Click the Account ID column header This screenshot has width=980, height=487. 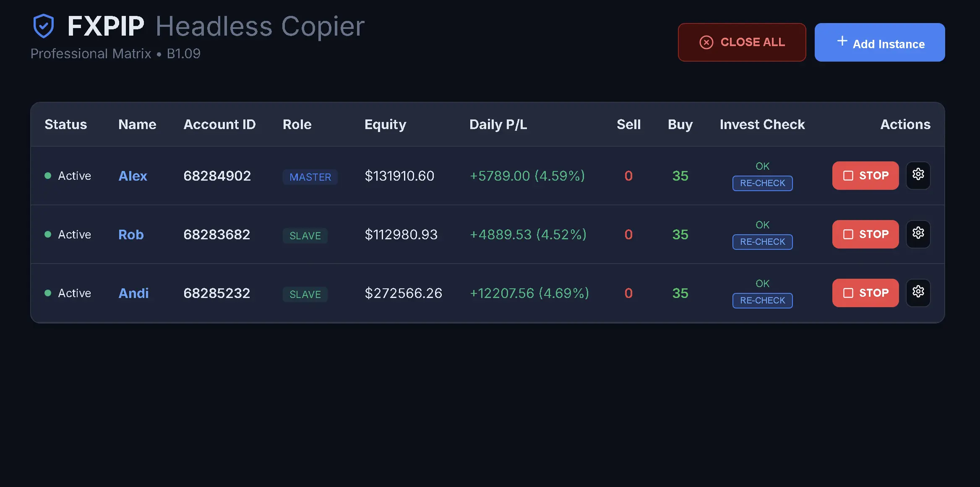[x=219, y=124]
